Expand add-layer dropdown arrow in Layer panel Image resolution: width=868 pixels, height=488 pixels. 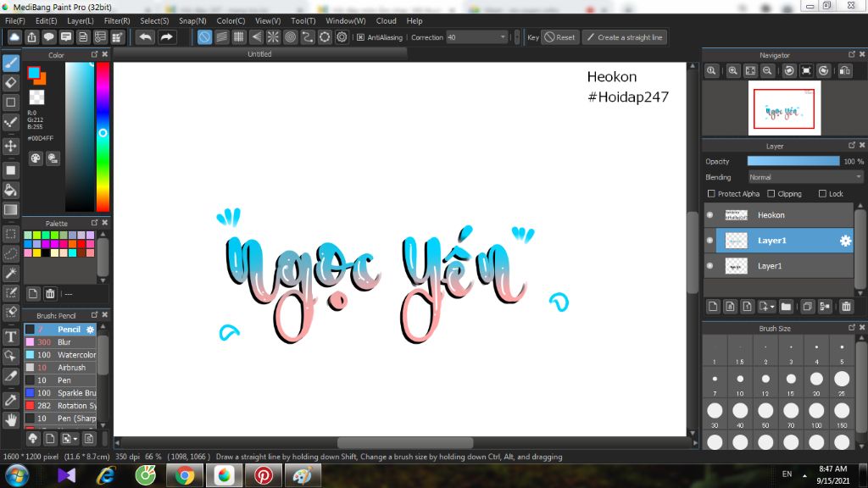coord(772,307)
